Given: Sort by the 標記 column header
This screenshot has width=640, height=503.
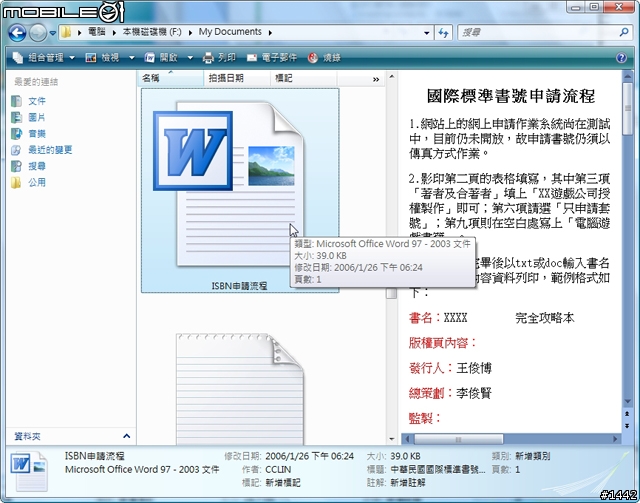Looking at the screenshot, I should click(x=304, y=78).
